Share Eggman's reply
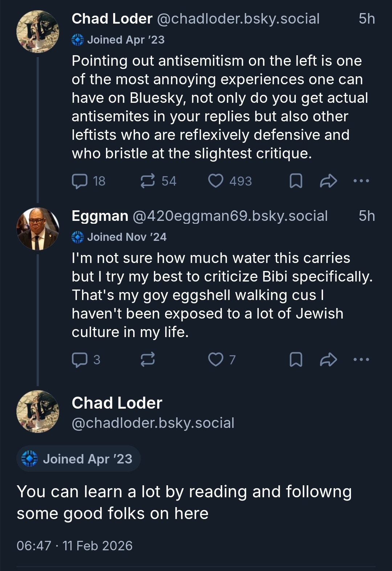392x571 pixels. [x=328, y=360]
